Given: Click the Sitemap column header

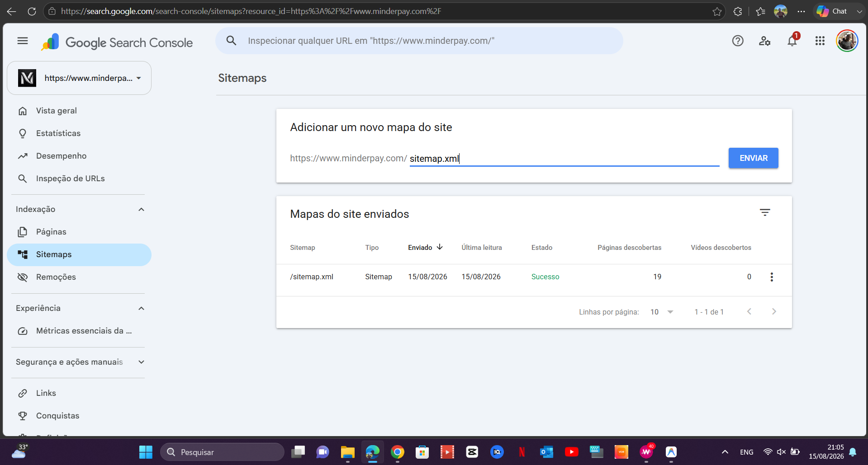Looking at the screenshot, I should 303,248.
